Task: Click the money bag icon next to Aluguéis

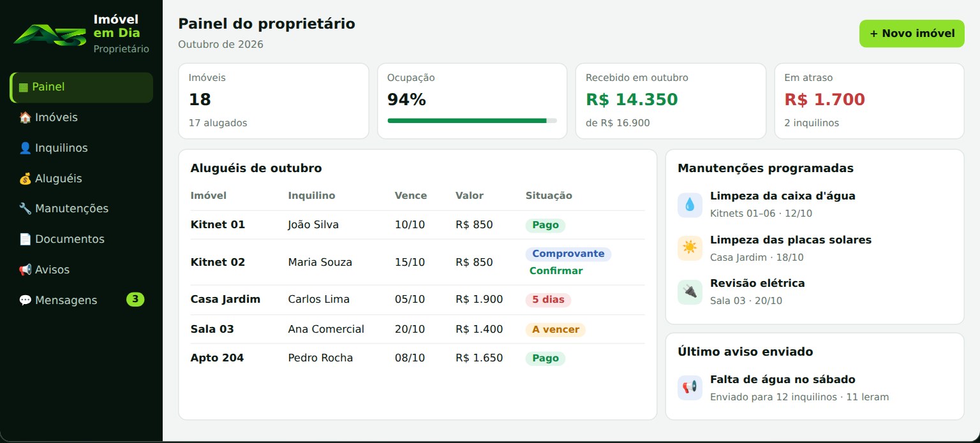Action: tap(25, 178)
